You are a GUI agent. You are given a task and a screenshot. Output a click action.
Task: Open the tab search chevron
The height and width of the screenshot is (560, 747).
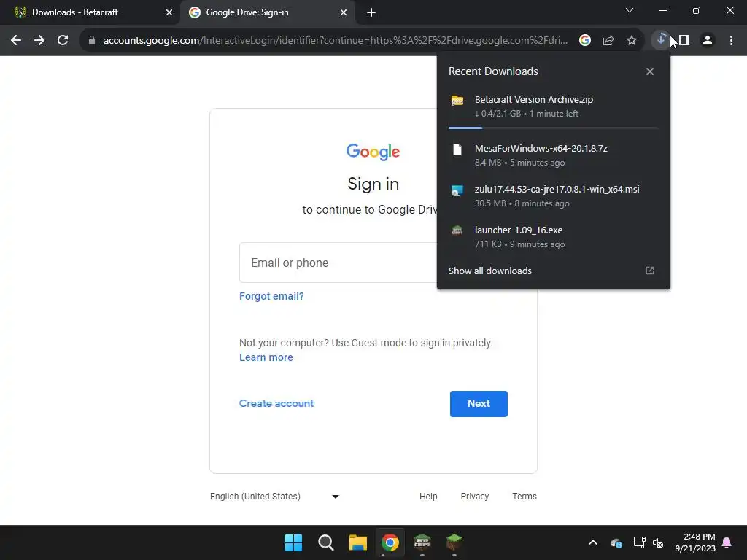tap(630, 10)
